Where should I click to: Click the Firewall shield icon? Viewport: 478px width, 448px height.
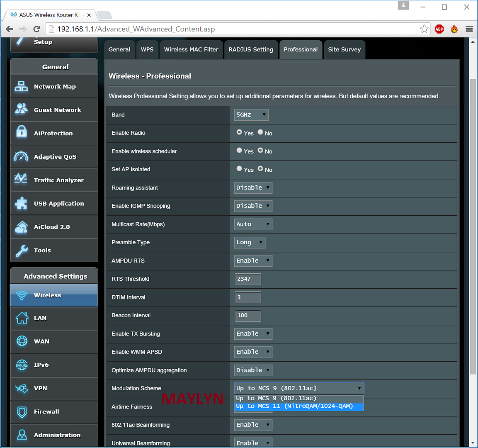tap(22, 412)
